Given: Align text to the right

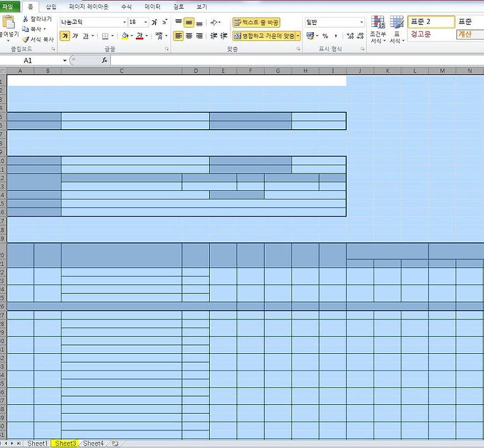Looking at the screenshot, I should [200, 36].
